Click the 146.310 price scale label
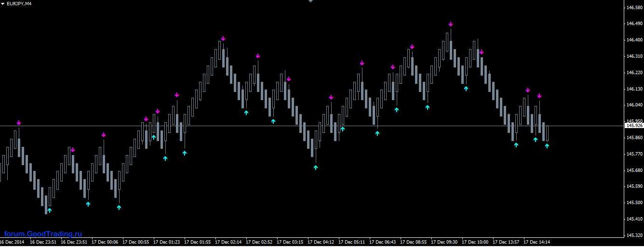 click(x=634, y=56)
